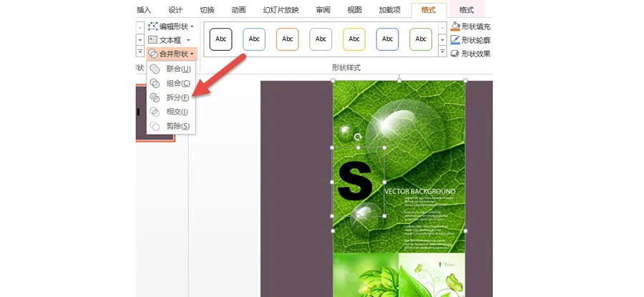644x297 pixels.
Task: Click the 联合 union icon
Action: coord(155,69)
